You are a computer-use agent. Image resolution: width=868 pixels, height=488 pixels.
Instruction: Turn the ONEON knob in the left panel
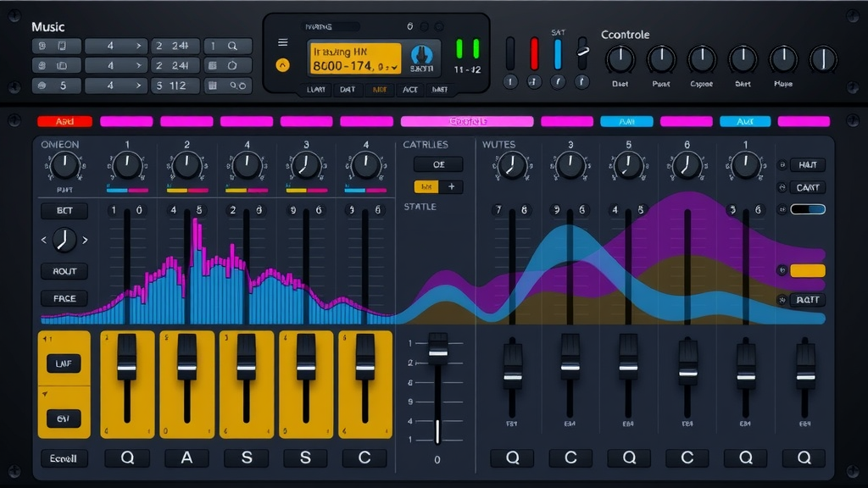click(64, 166)
